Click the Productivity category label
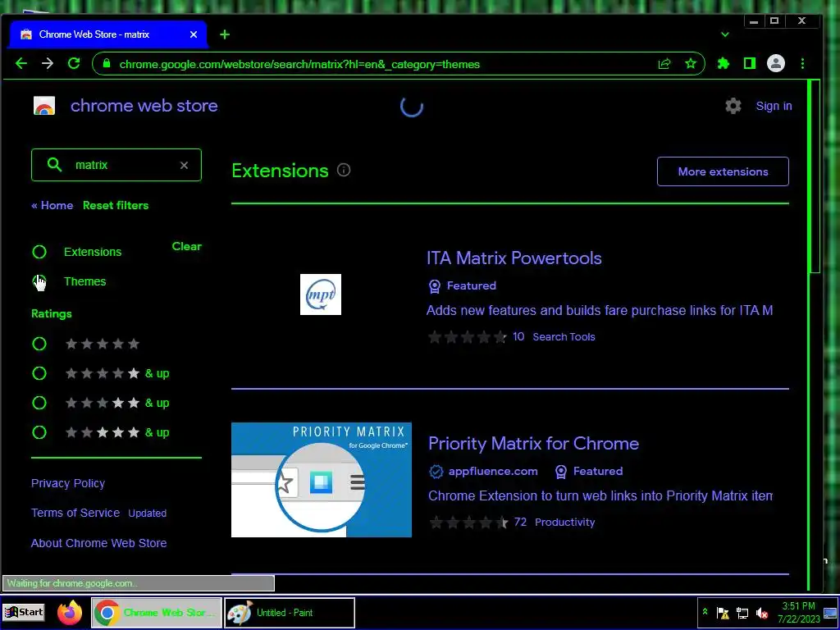This screenshot has height=630, width=840. (x=564, y=523)
